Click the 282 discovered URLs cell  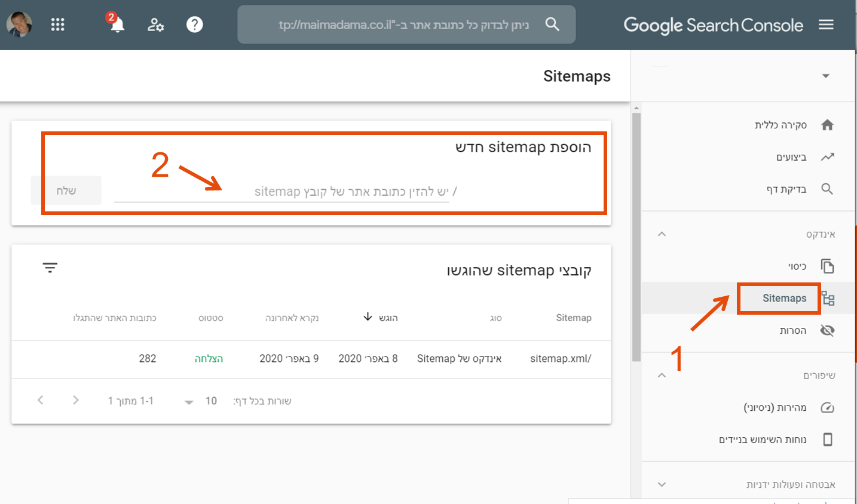pos(148,358)
